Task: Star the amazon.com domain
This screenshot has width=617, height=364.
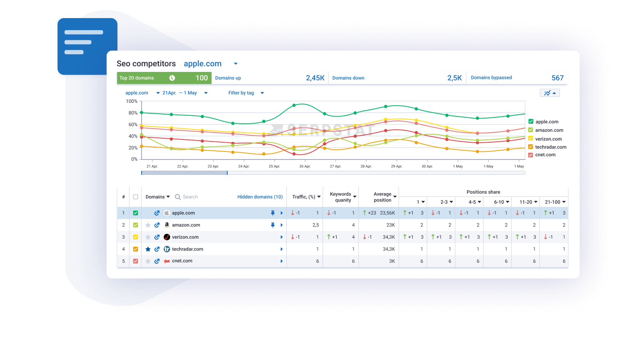Action: coord(148,225)
